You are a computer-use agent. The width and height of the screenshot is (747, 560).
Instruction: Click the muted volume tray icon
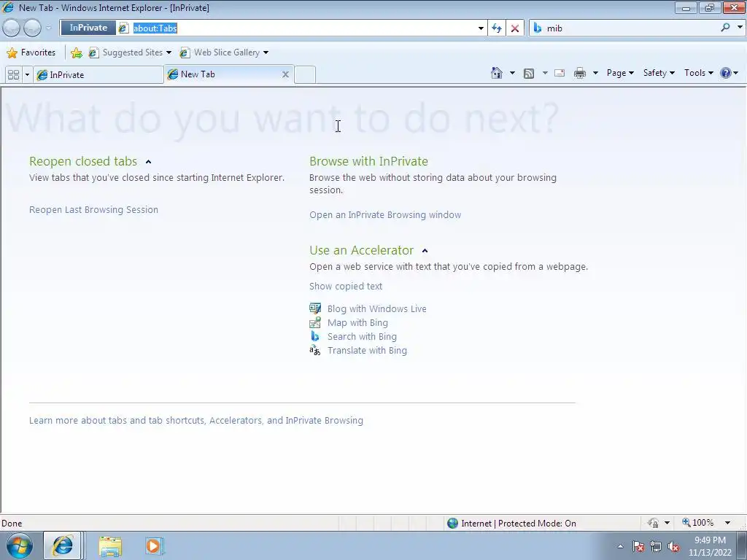673,547
